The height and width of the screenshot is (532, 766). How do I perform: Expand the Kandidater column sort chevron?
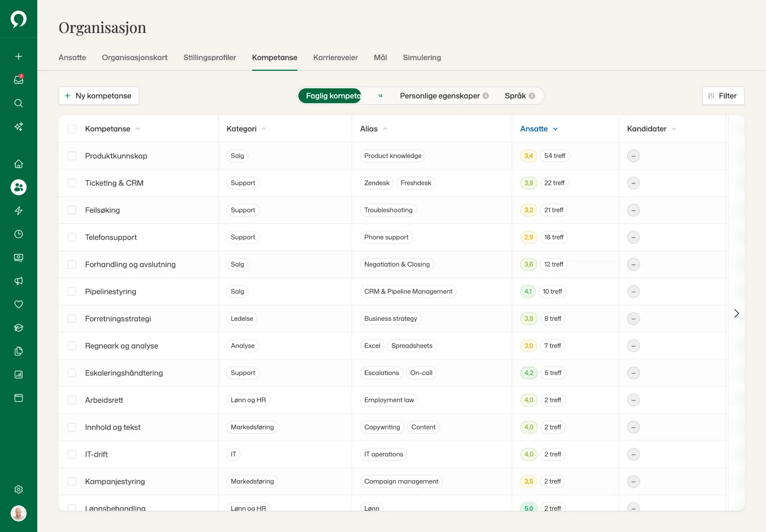[x=674, y=129]
